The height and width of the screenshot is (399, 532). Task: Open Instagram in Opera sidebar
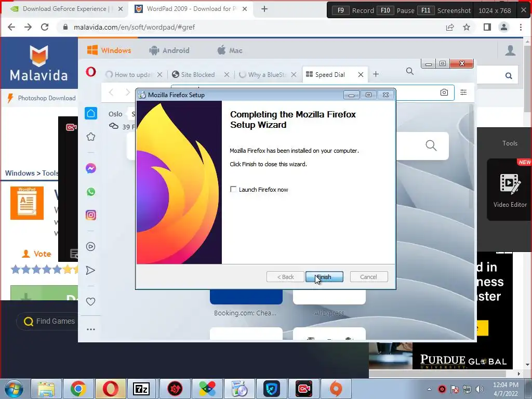[x=90, y=215]
